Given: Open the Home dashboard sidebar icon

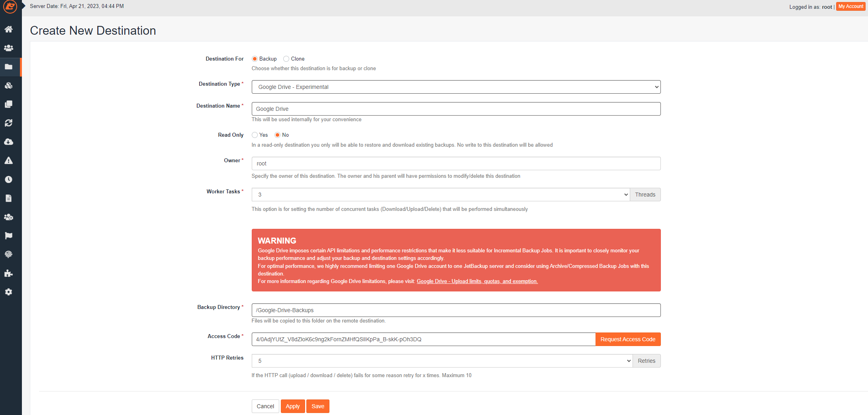Looking at the screenshot, I should coord(9,29).
